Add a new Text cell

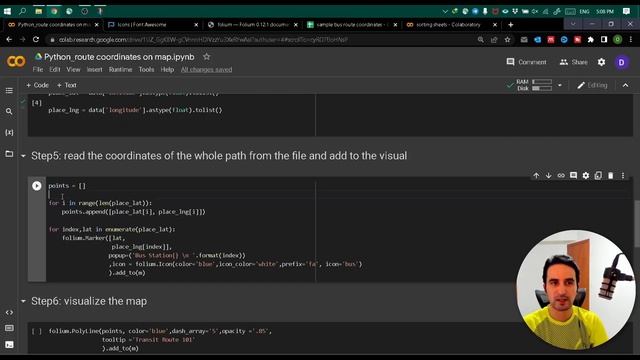pos(67,85)
